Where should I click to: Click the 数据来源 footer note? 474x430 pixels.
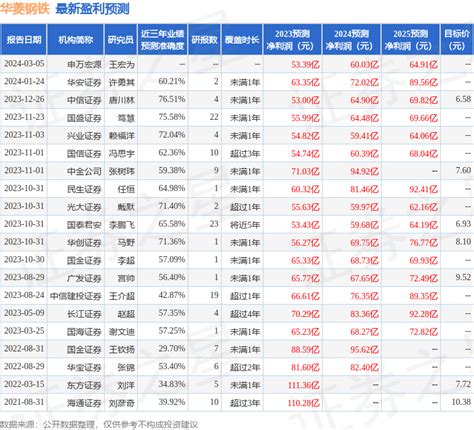99,424
